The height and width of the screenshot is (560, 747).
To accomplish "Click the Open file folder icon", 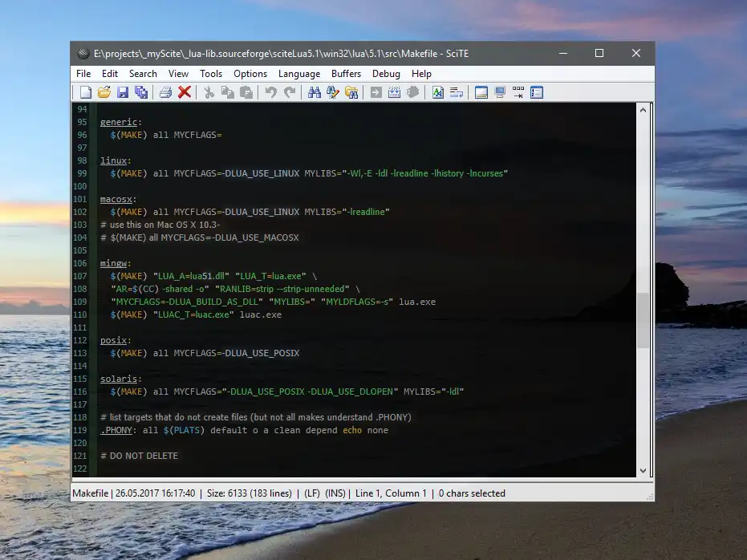I will click(x=104, y=92).
